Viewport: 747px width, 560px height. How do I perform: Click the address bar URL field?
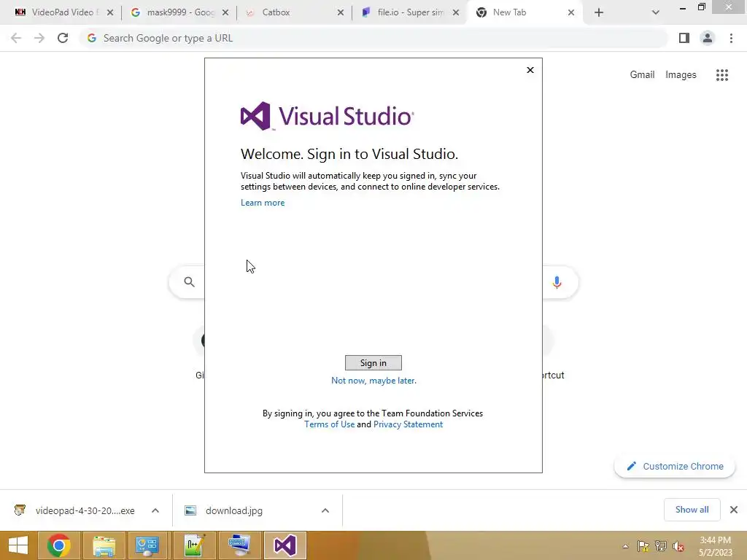point(374,38)
